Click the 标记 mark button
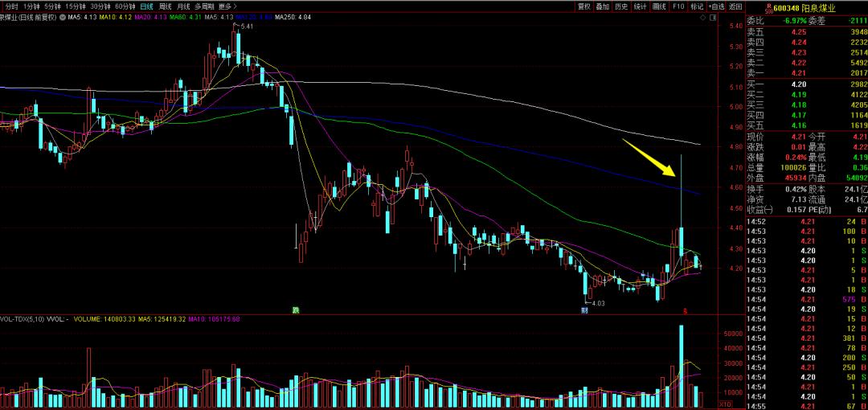 (697, 6)
